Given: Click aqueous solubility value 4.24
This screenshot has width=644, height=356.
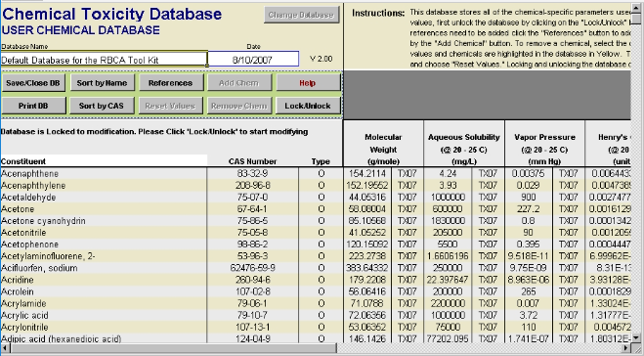Looking at the screenshot, I should pos(448,173).
